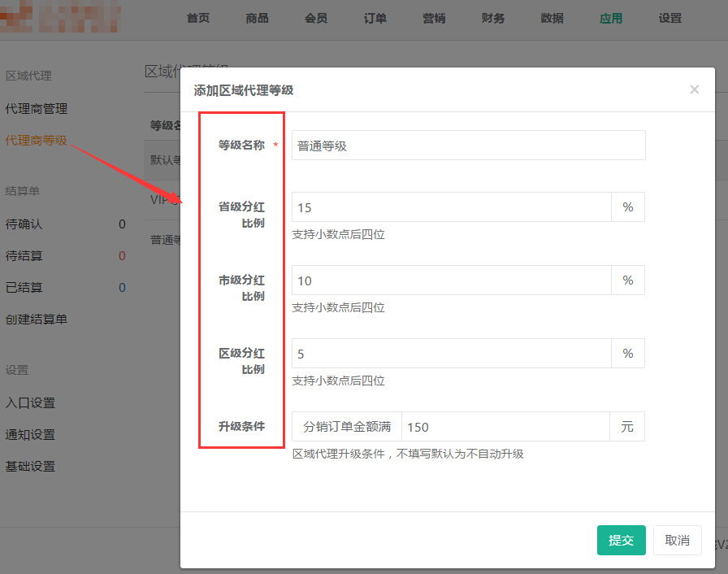Open 代理商管理 in the sidebar
This screenshot has width=728, height=574.
pyautogui.click(x=37, y=108)
